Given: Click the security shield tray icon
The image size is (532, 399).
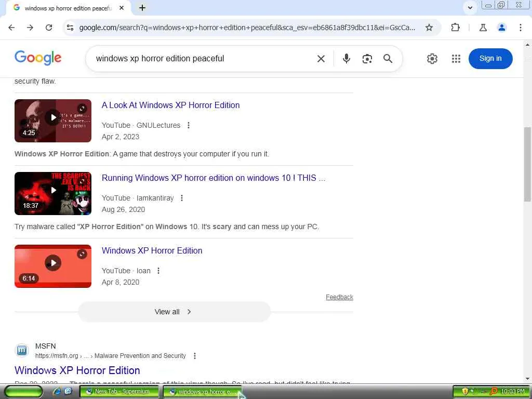Looking at the screenshot, I should [465, 391].
